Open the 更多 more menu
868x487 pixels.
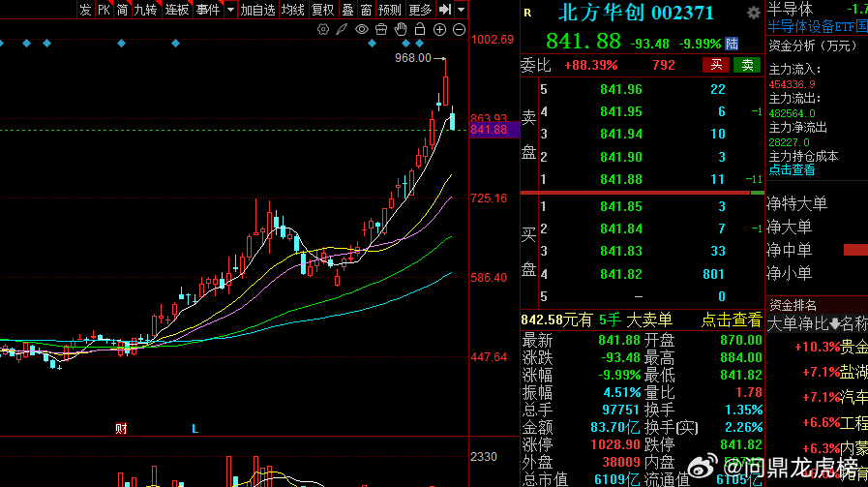point(420,10)
